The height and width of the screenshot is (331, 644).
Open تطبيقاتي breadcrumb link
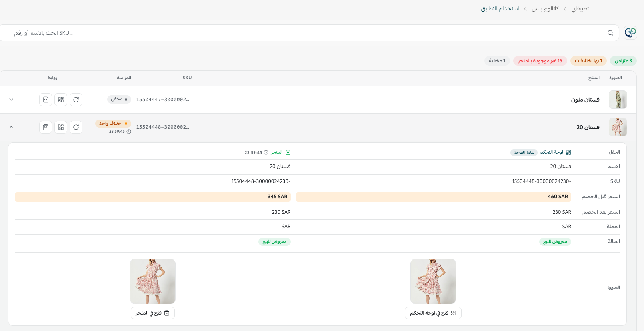point(580,9)
